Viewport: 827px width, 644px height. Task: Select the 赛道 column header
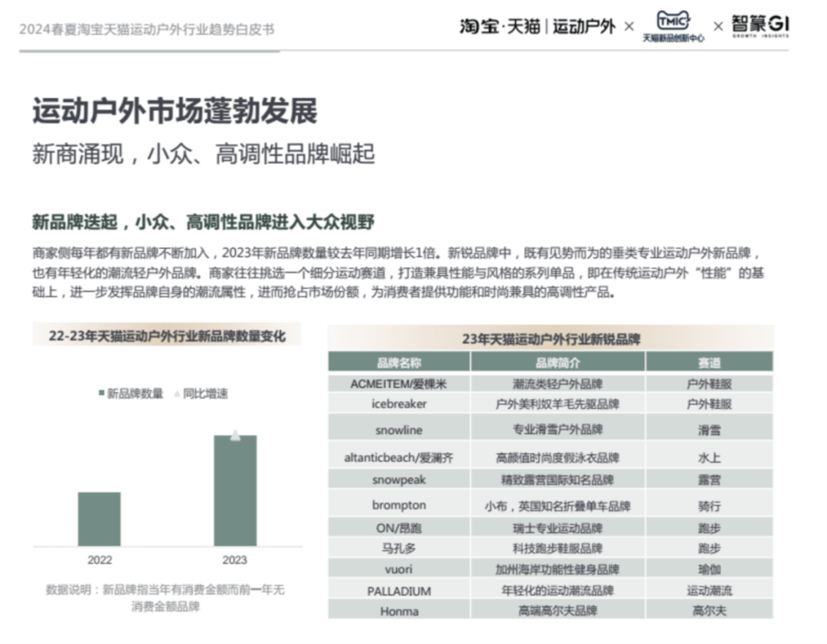tap(709, 362)
